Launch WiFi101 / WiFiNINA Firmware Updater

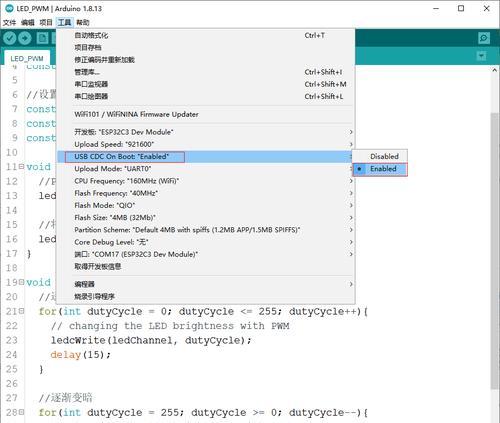205,114
